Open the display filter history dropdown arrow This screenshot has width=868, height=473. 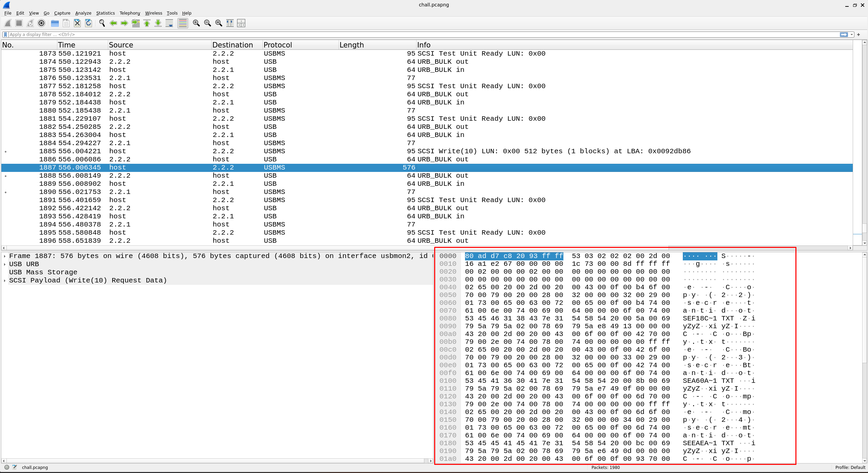click(852, 35)
